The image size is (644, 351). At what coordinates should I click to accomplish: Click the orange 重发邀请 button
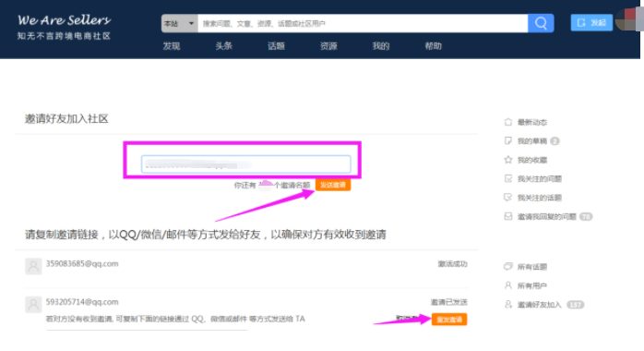[x=449, y=320]
